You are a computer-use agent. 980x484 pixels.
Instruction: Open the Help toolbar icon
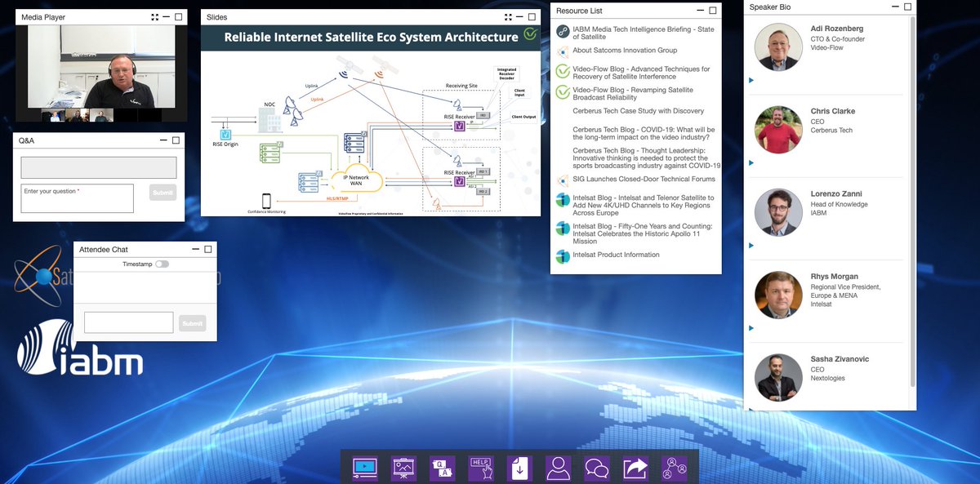[x=481, y=468]
